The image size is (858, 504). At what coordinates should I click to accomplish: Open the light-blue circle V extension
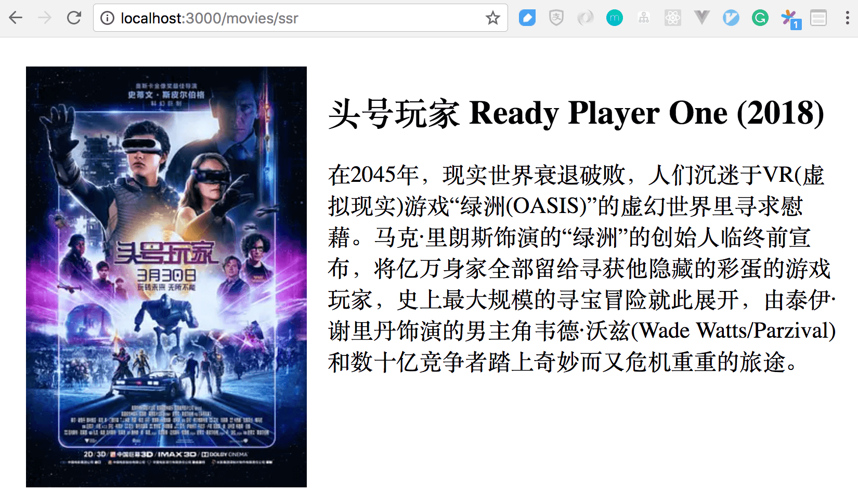click(731, 18)
